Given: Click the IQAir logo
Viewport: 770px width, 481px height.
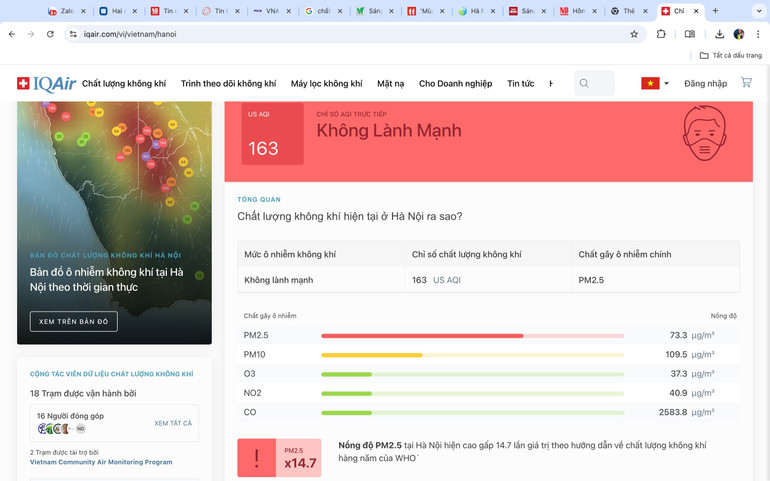Looking at the screenshot, I should [45, 84].
